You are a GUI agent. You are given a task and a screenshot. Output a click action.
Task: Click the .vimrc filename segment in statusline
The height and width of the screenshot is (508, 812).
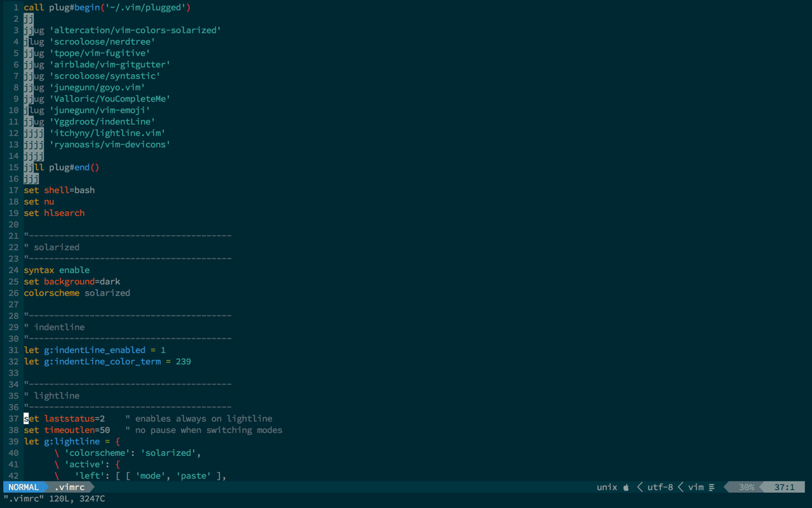click(70, 487)
